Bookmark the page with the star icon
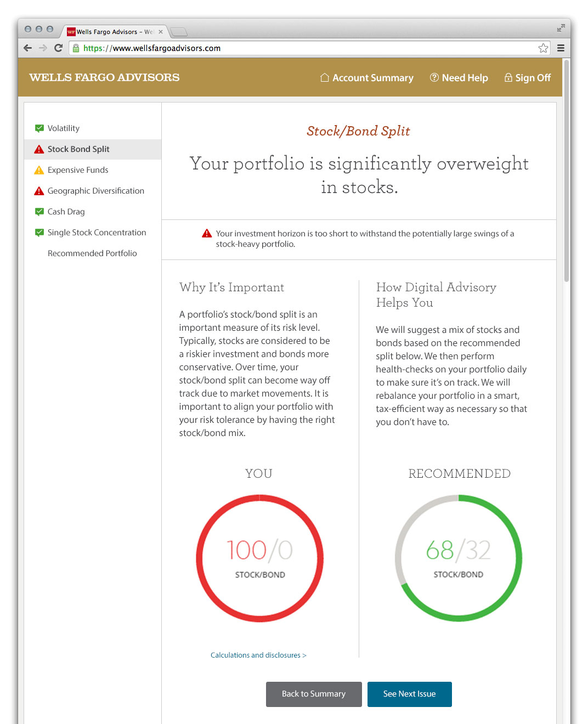This screenshot has height=724, width=588. tap(543, 48)
